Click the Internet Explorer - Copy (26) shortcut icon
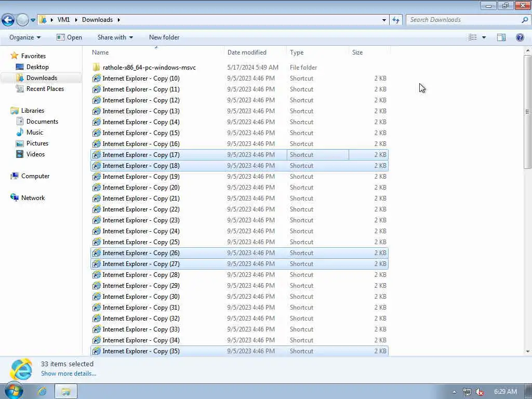Image resolution: width=532 pixels, height=399 pixels. [x=96, y=253]
